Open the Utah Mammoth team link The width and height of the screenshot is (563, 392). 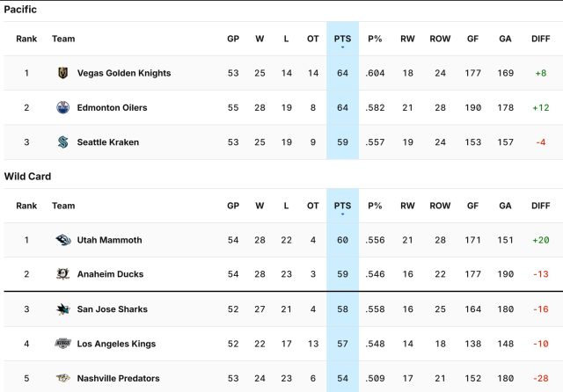[x=109, y=240]
